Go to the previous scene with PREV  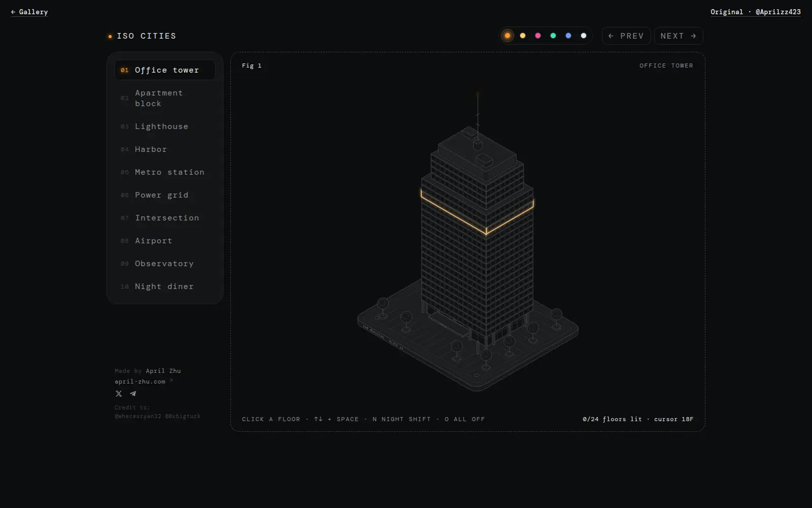(x=626, y=36)
